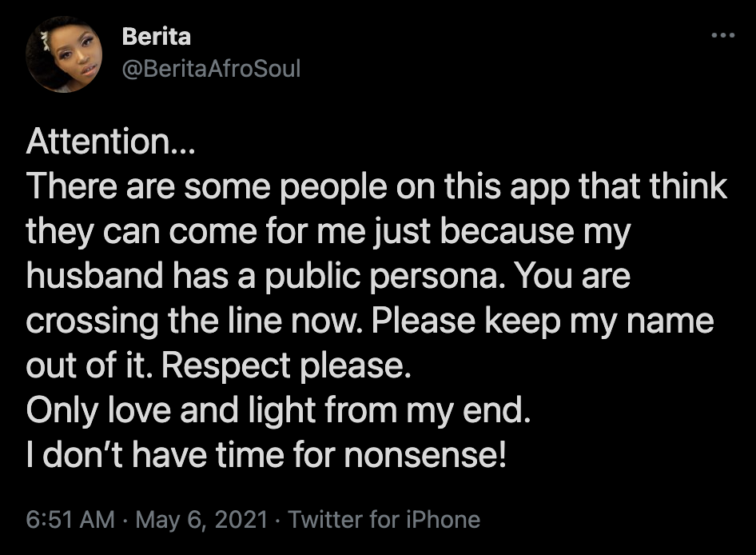Open Berita's profile picture
756x555 pixels.
click(x=64, y=54)
